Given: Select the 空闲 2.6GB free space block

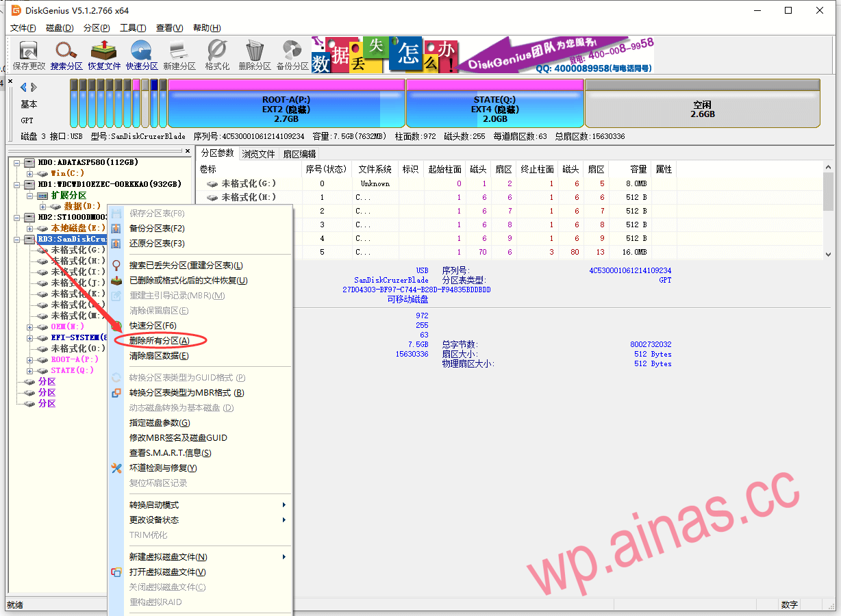Looking at the screenshot, I should (702, 103).
